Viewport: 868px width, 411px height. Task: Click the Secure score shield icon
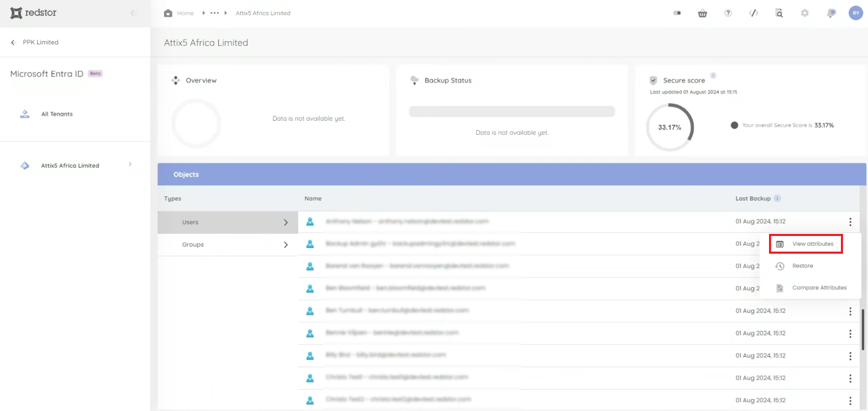653,80
